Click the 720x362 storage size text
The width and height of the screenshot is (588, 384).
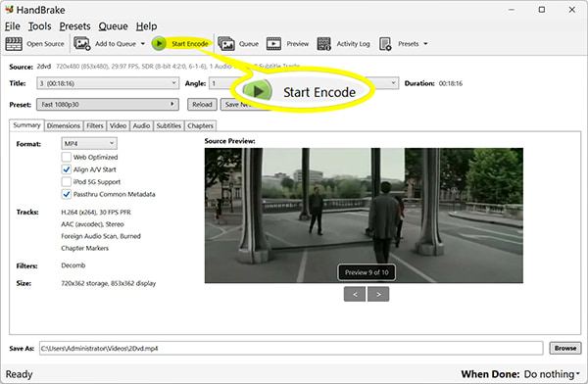pos(109,283)
